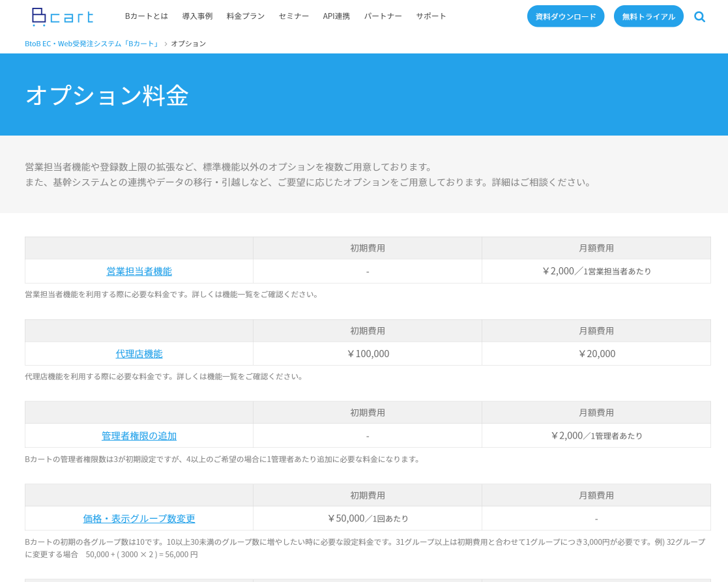Open the 営業担当者機能 link
Image resolution: width=728 pixels, height=582 pixels.
pos(139,272)
